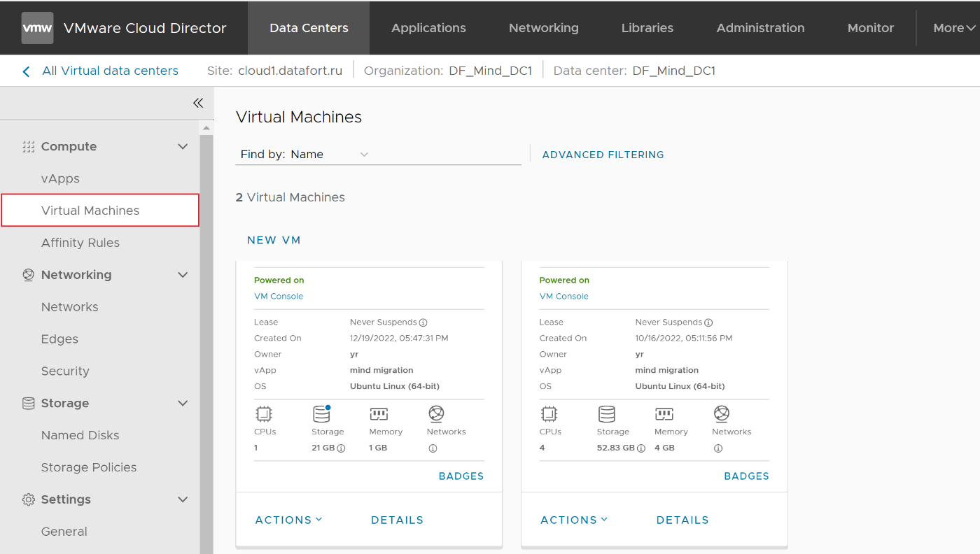The width and height of the screenshot is (980, 554).
Task: Open ADVANCED FILTERING
Action: click(x=603, y=155)
